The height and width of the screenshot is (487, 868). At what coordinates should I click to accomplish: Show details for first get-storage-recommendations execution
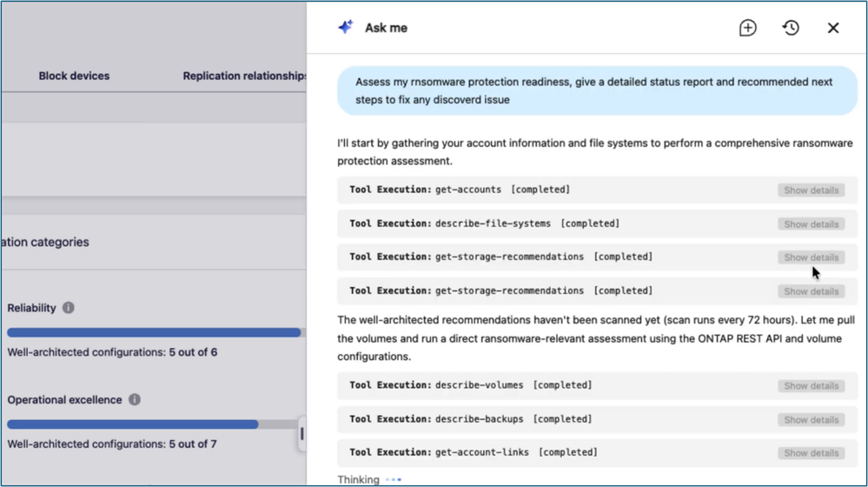coord(811,257)
